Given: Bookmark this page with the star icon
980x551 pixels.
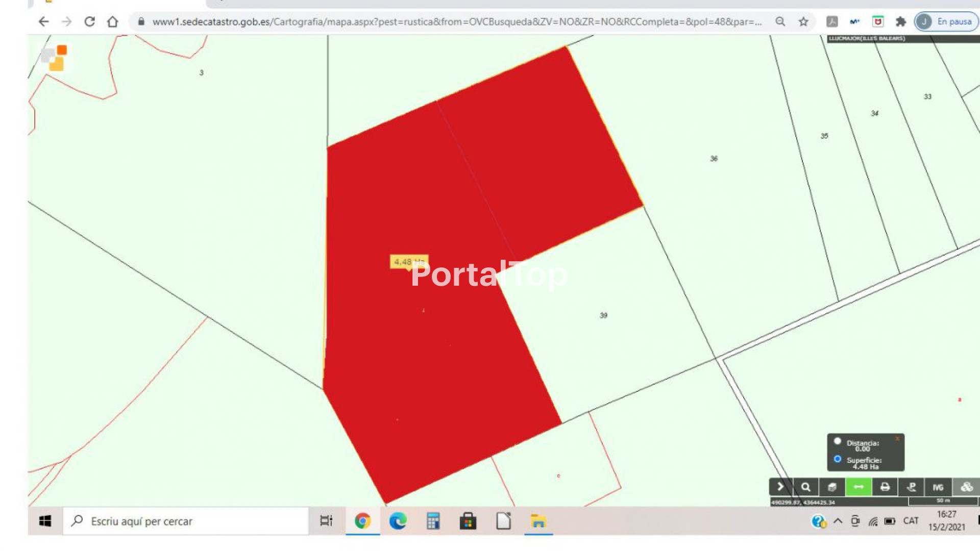Looking at the screenshot, I should [x=803, y=21].
